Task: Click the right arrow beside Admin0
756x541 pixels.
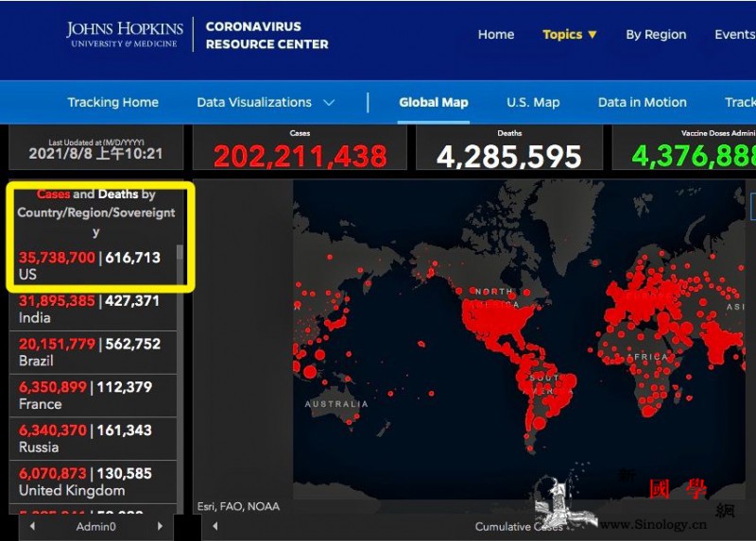Action: click(x=160, y=526)
